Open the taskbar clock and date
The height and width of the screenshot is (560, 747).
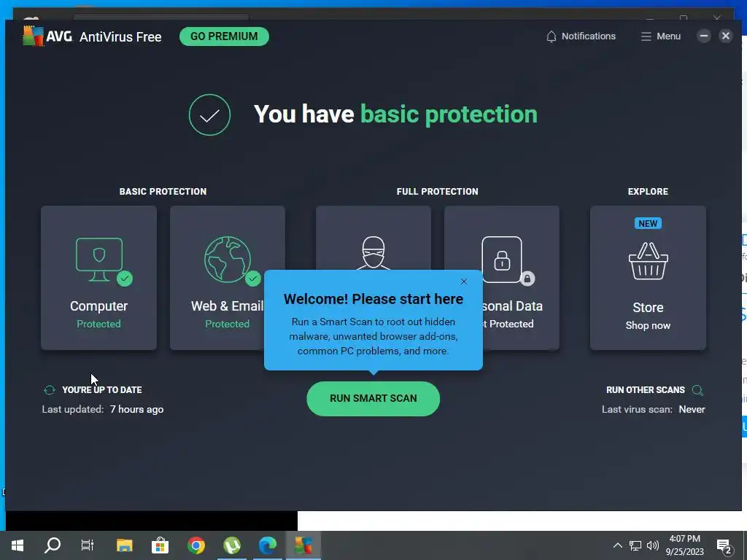[684, 545]
